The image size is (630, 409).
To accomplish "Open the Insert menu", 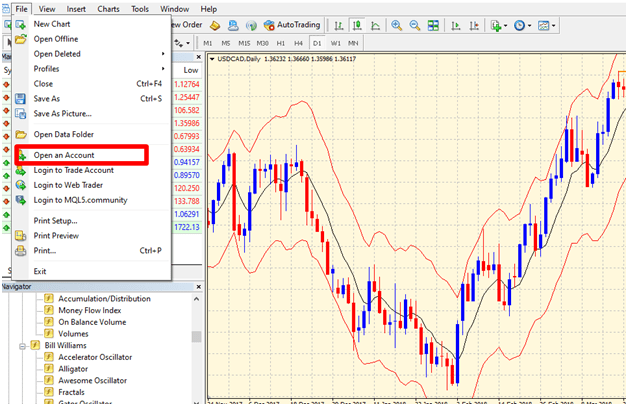I will (76, 9).
